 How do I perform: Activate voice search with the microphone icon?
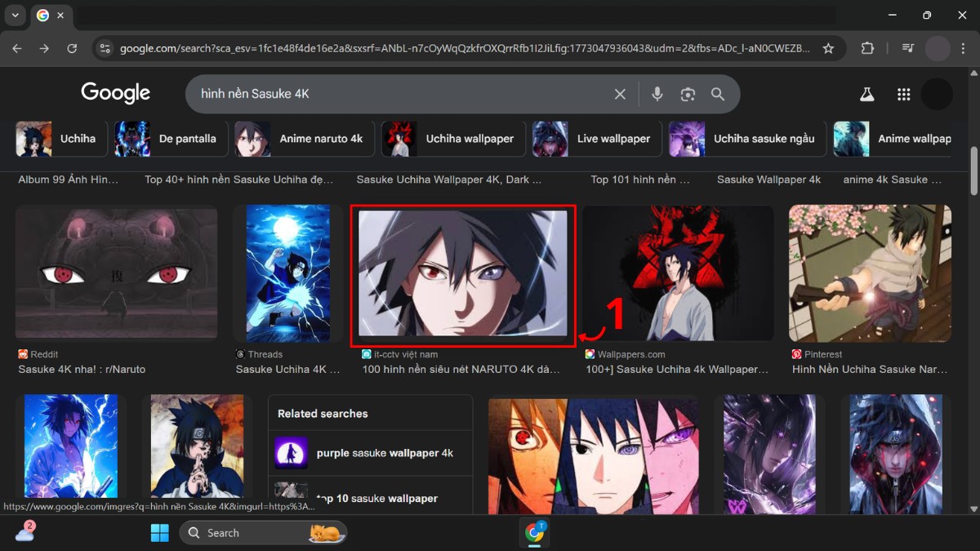[657, 94]
